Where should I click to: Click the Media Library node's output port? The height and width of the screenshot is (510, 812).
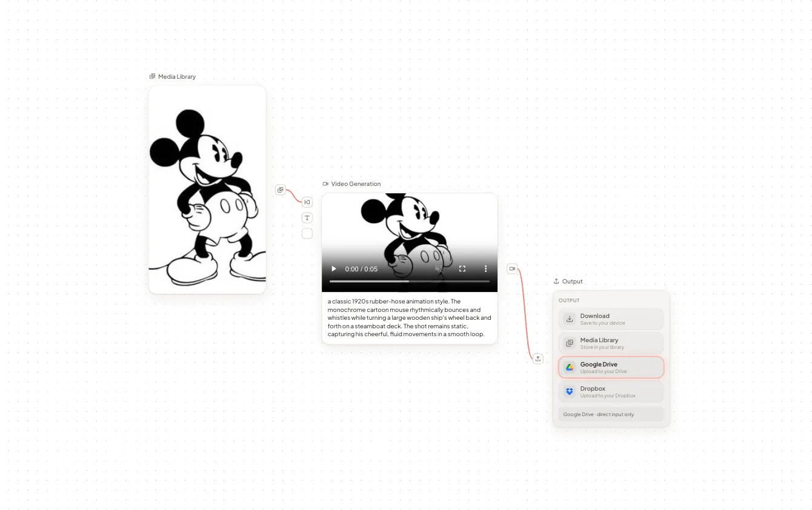(280, 190)
